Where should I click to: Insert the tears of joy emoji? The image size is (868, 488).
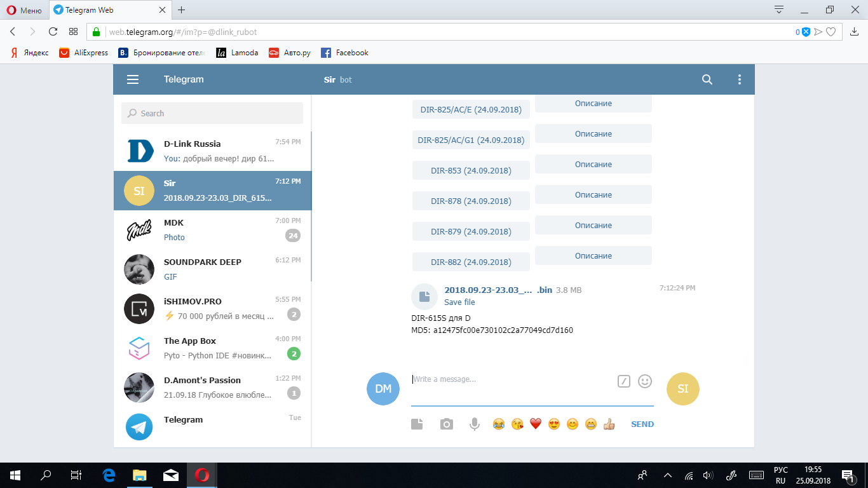pos(499,424)
